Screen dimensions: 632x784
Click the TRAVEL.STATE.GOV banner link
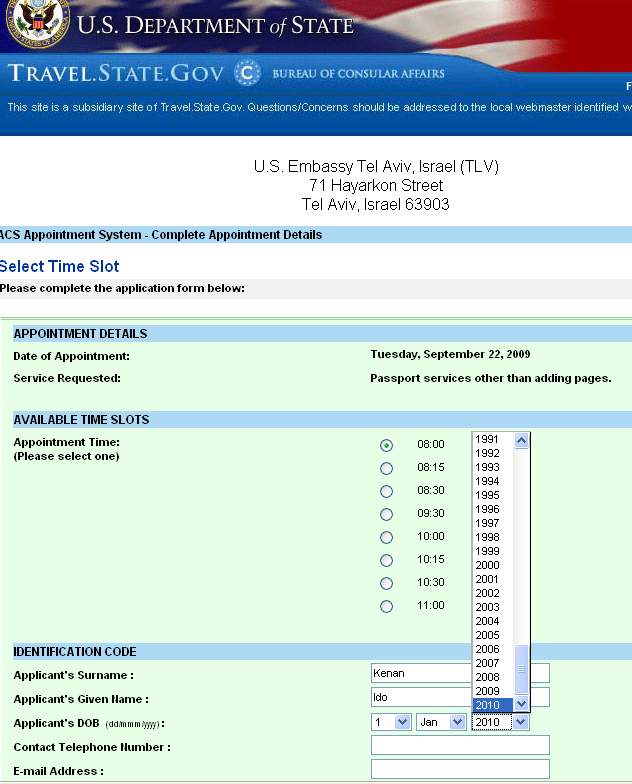click(116, 73)
